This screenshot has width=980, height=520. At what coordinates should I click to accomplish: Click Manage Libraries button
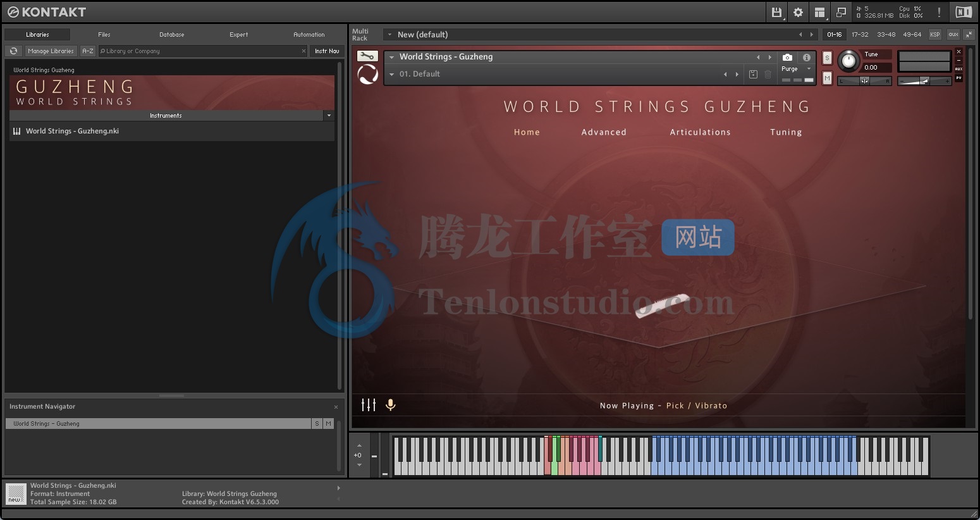click(51, 51)
